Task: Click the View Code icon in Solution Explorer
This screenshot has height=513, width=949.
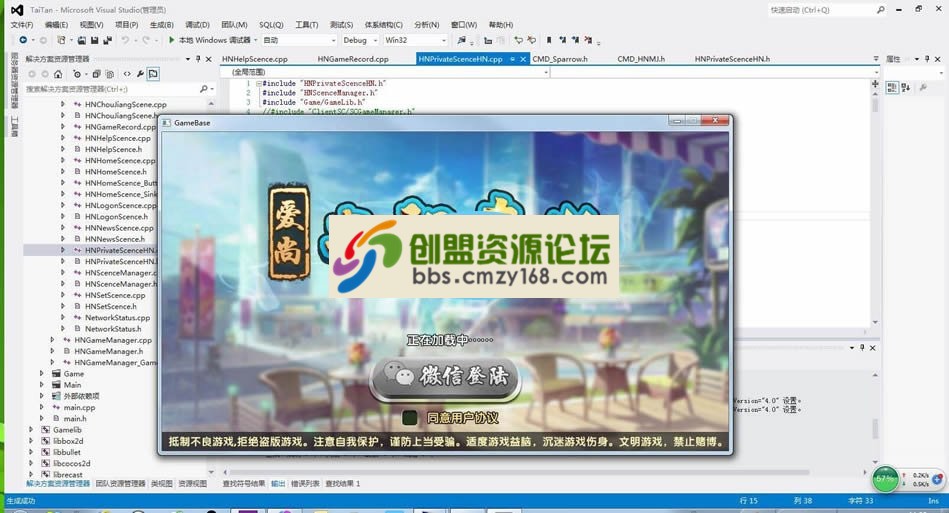Action: coord(127,74)
